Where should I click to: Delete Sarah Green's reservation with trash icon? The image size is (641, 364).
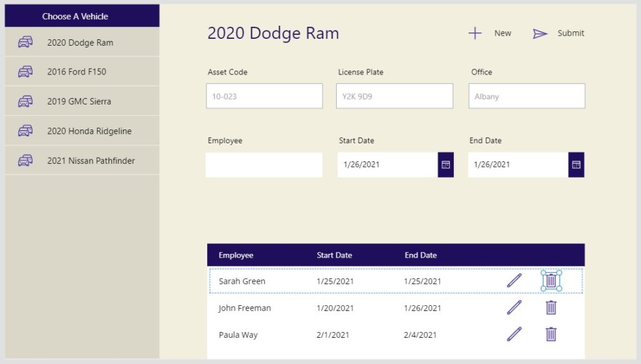[x=551, y=281]
